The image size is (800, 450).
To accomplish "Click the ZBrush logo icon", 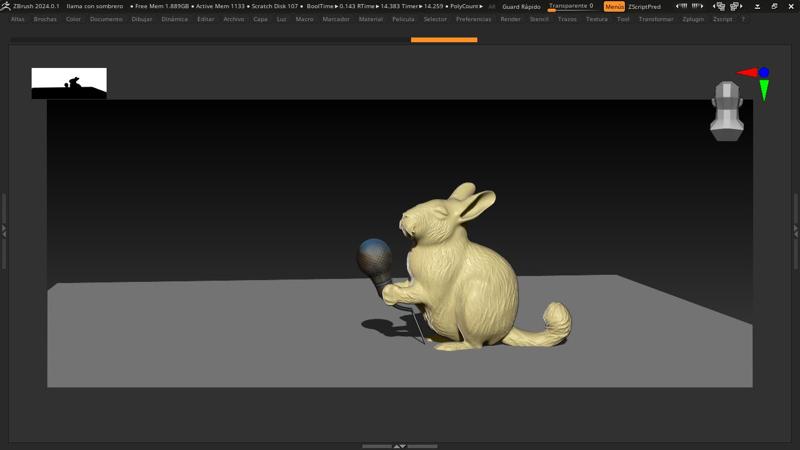I will (x=6, y=6).
